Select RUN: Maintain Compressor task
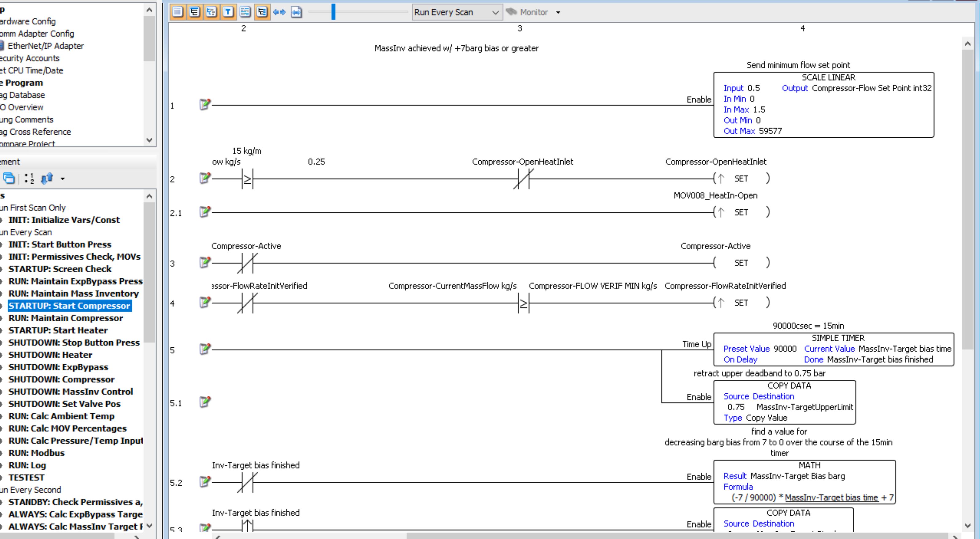Screen dimensions: 980x539 [65, 318]
